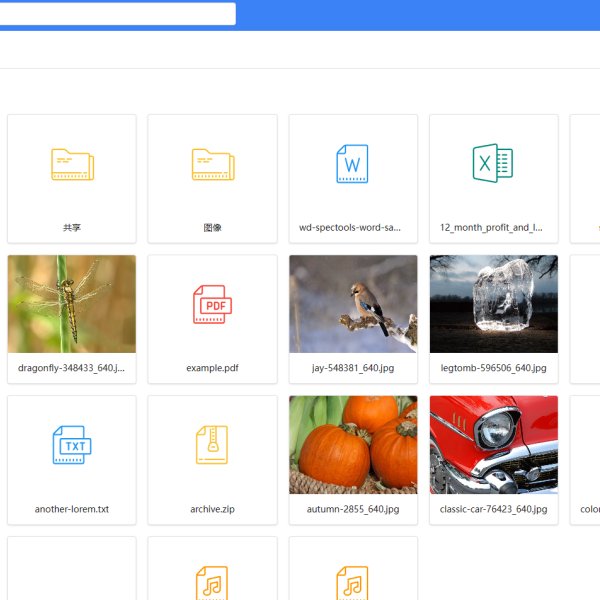Screen dimensions: 600x600
Task: Select the Word document file icon
Action: pos(353,164)
